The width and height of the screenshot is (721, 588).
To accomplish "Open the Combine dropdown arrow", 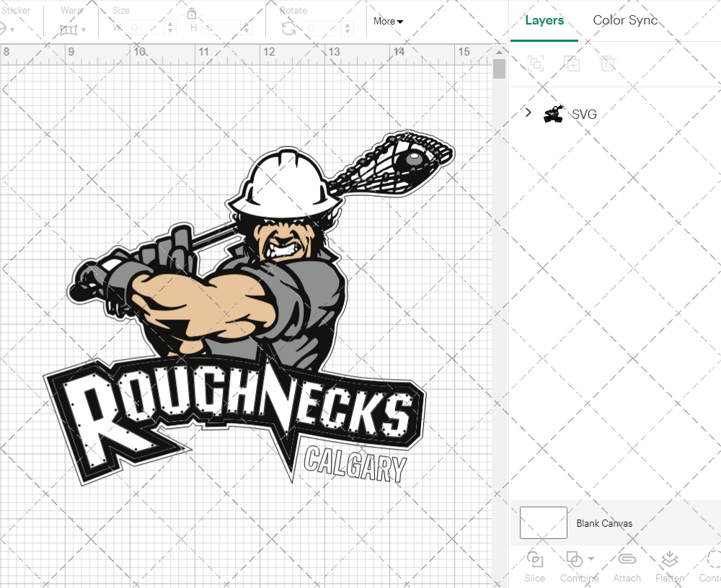I will (591, 558).
